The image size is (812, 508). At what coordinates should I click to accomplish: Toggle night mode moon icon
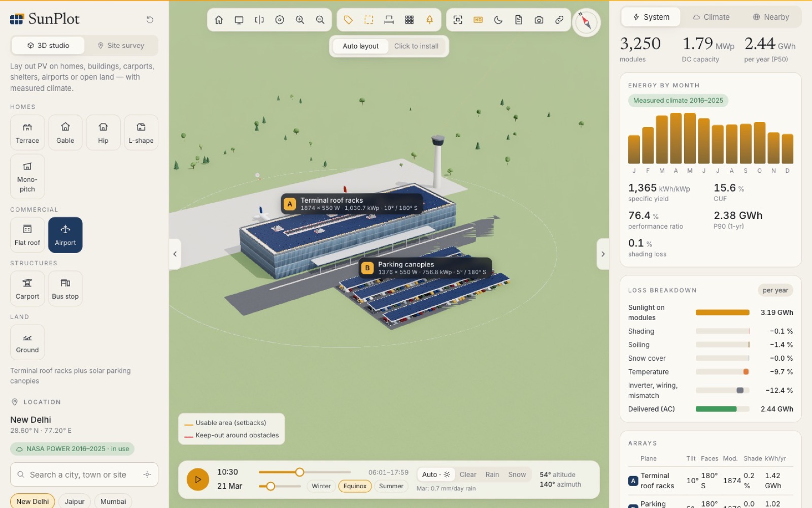[498, 20]
